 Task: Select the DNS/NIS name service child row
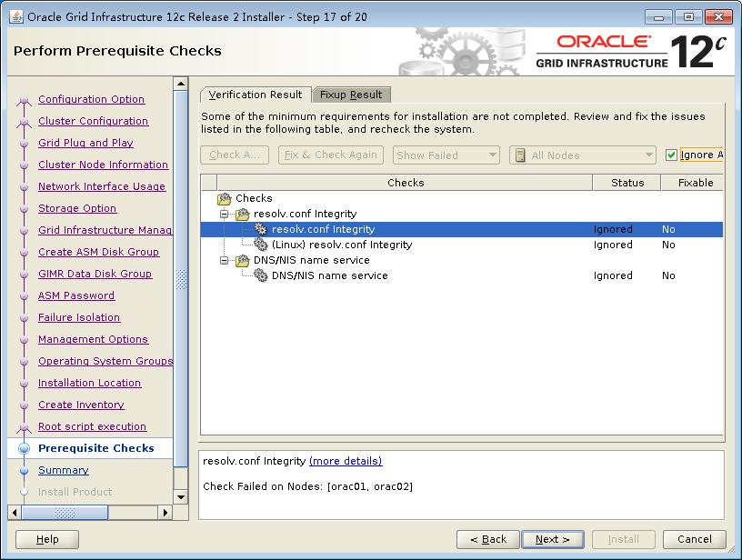tap(462, 275)
